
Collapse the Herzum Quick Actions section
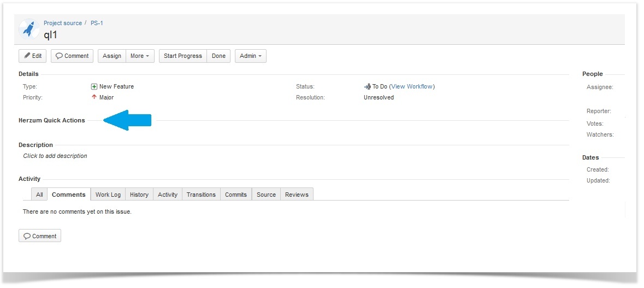point(52,120)
